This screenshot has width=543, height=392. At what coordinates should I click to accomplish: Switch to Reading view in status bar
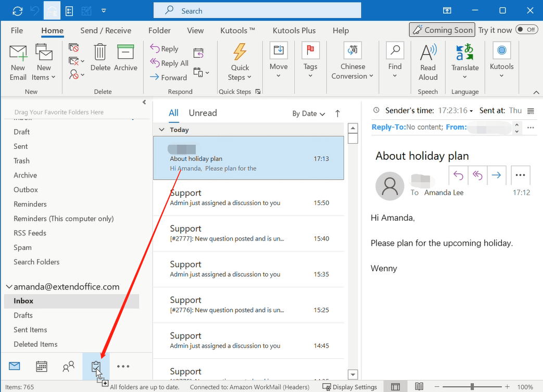[x=419, y=387]
